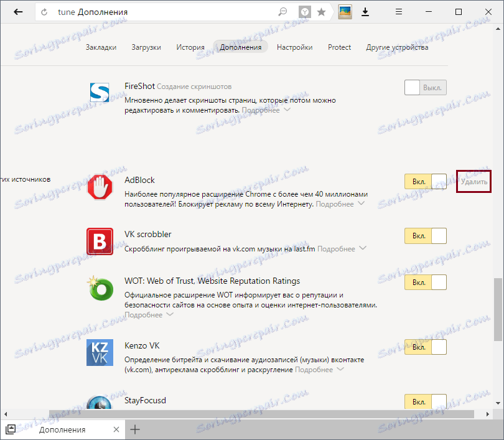The image size is (504, 440).
Task: Expand Kenzo VK Подробнее details
Action: [x=319, y=370]
